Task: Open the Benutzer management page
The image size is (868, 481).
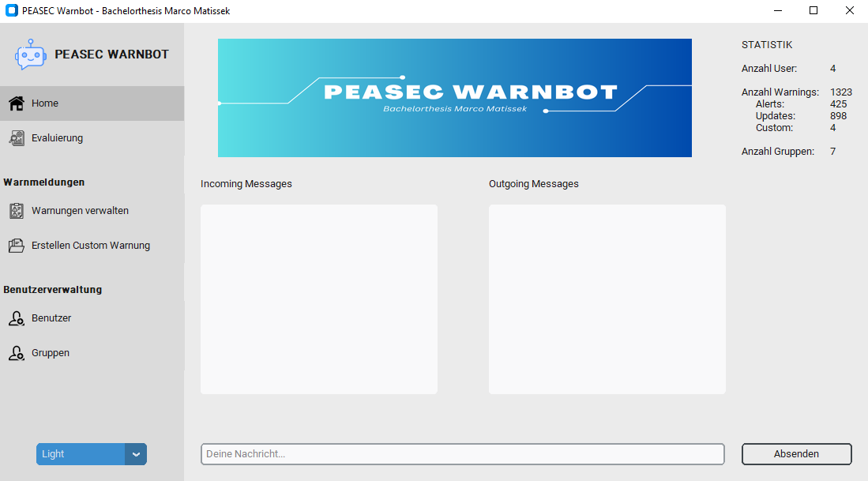Action: [x=92, y=318]
